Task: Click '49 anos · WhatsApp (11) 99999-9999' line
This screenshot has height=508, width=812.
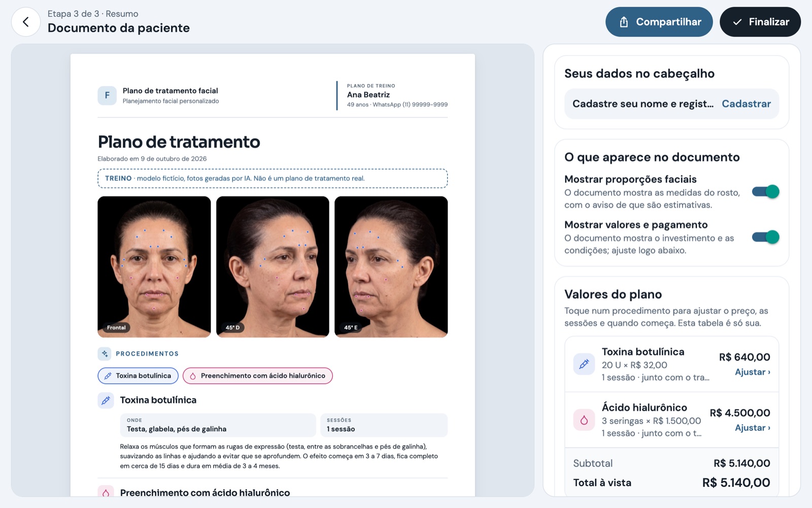Action: coord(397,105)
